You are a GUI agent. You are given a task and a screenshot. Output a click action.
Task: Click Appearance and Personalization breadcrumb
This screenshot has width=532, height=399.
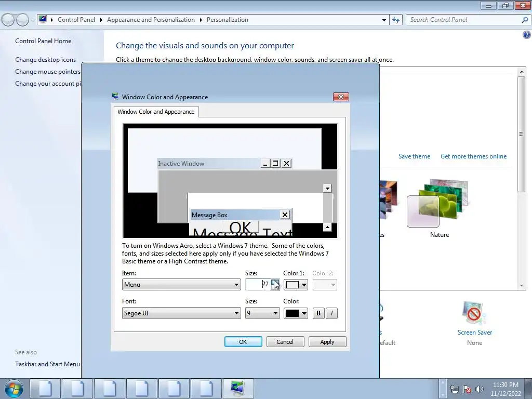pyautogui.click(x=151, y=20)
